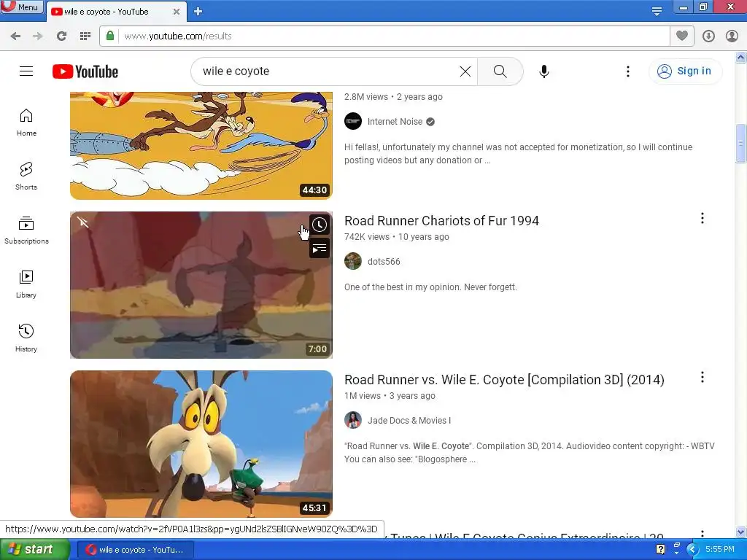Click the muted speaker icon on Chariots thumbnail
The width and height of the screenshot is (747, 560).
(83, 222)
